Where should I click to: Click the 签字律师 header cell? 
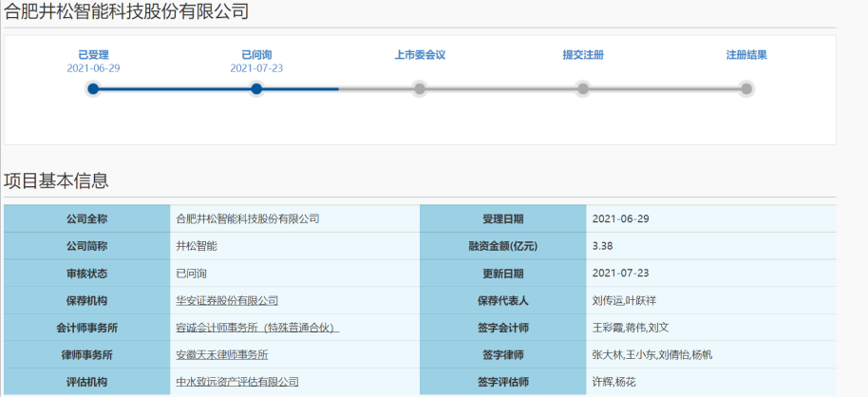point(503,355)
